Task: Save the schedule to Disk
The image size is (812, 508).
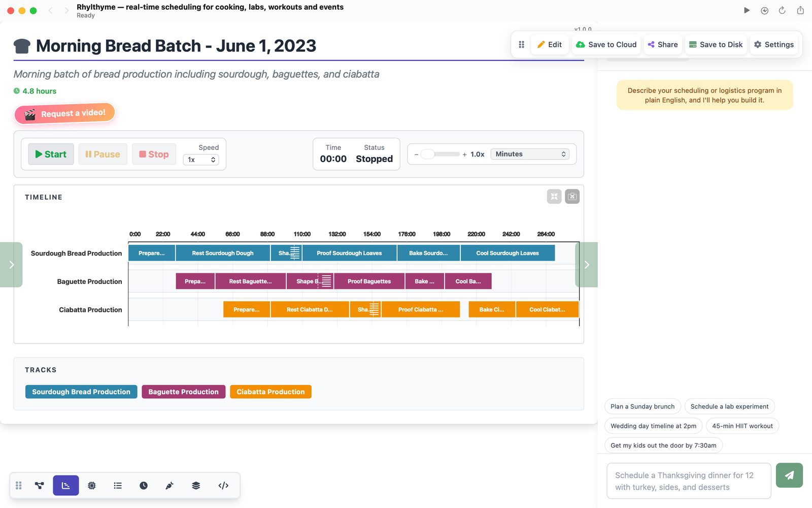Action: (716, 45)
